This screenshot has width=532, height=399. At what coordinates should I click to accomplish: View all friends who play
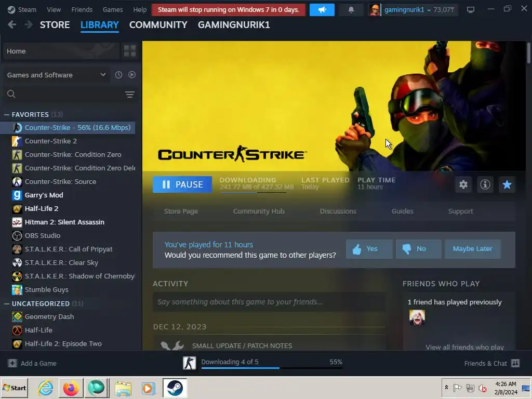pyautogui.click(x=464, y=347)
